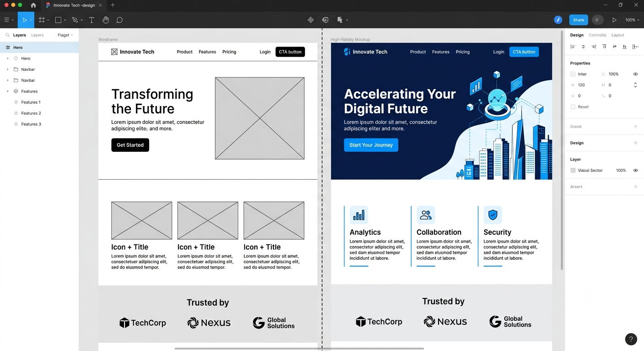
Task: Open the Flaget dropdown in the left panel
Action: tap(65, 35)
